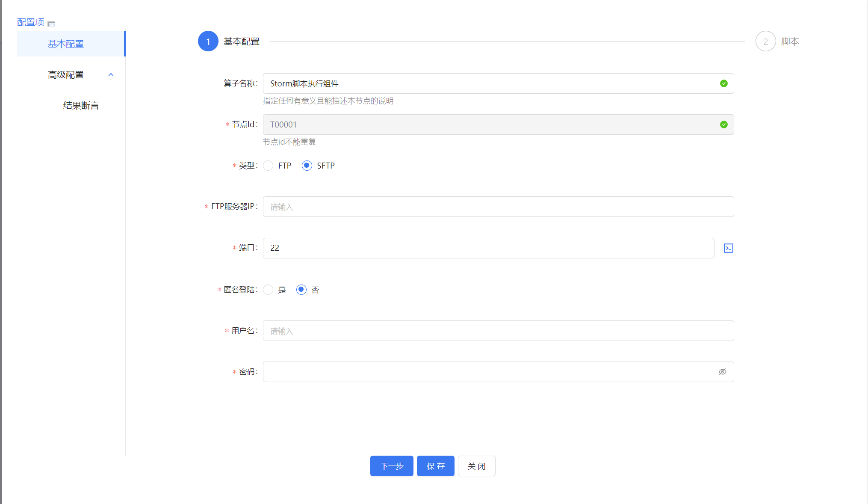Select the SFTP type radio button
This screenshot has height=504, width=868.
tap(307, 166)
